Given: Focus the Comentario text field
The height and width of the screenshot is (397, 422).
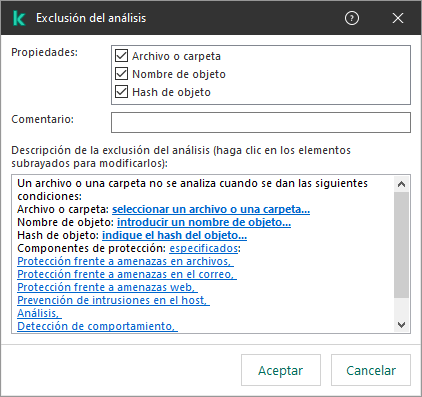Looking at the screenshot, I should coord(261,122).
